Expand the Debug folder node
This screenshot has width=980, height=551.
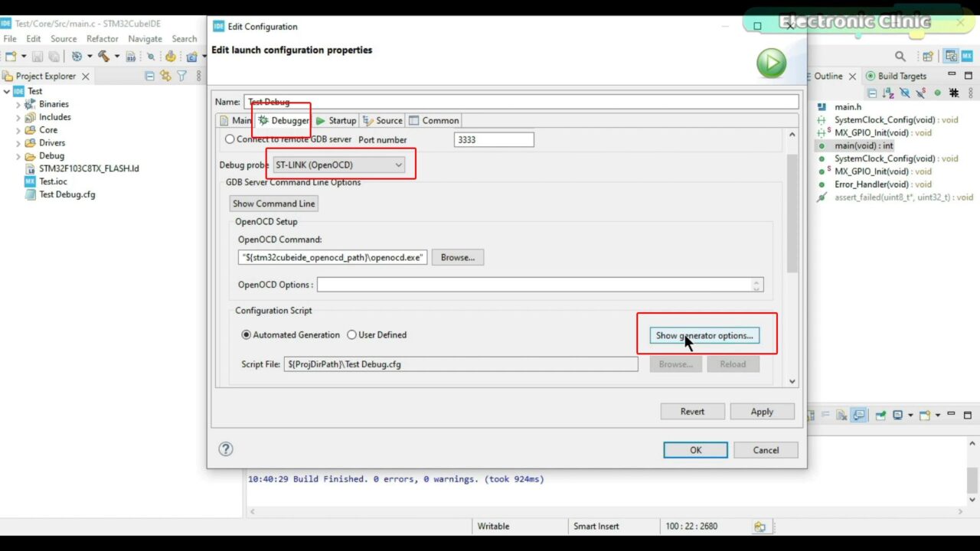18,156
